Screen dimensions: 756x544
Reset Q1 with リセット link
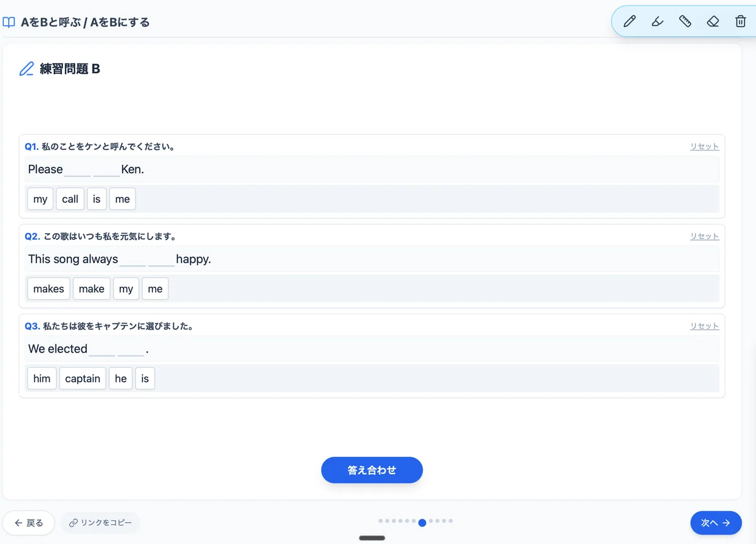[704, 146]
